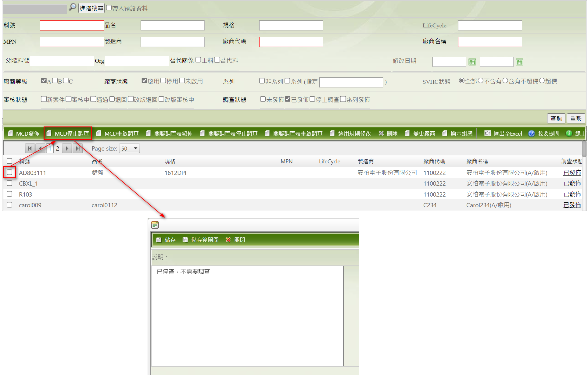The width and height of the screenshot is (588, 377).
Task: Check the 替代料 checkbox
Action: 217,60
